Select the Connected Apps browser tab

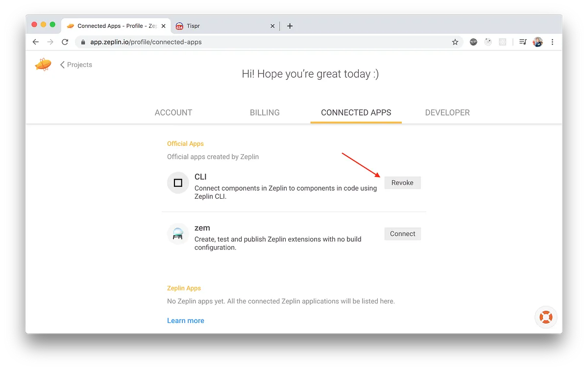coord(117,26)
